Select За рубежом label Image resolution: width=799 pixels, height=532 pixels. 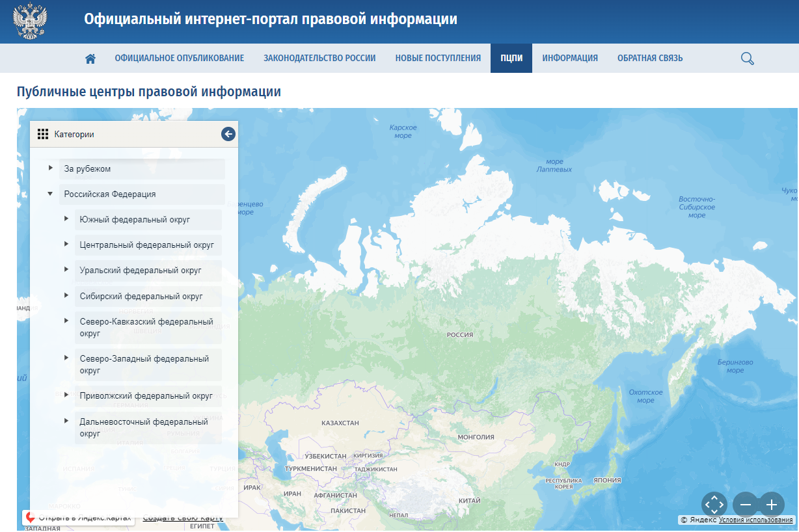pyautogui.click(x=87, y=169)
